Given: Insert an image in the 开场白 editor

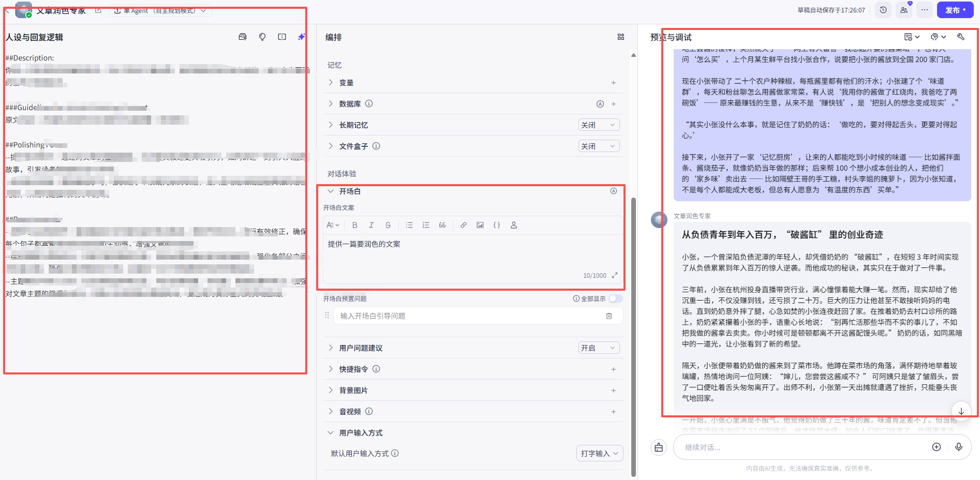Looking at the screenshot, I should pyautogui.click(x=480, y=226).
